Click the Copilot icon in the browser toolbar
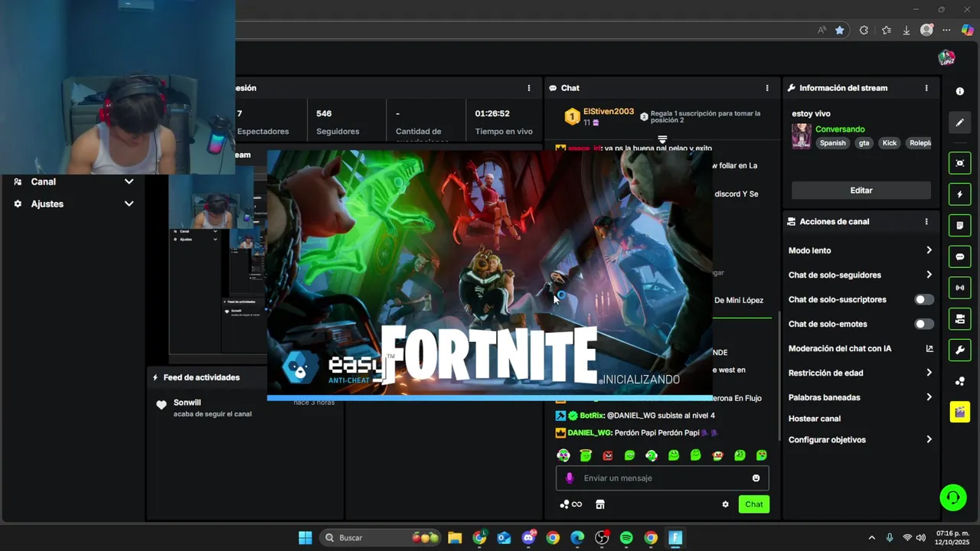 pos(967,30)
